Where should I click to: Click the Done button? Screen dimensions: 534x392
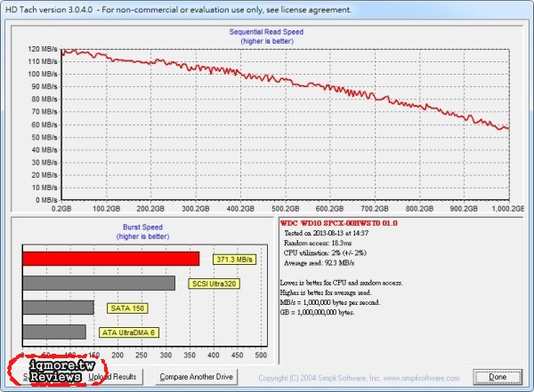tap(498, 377)
